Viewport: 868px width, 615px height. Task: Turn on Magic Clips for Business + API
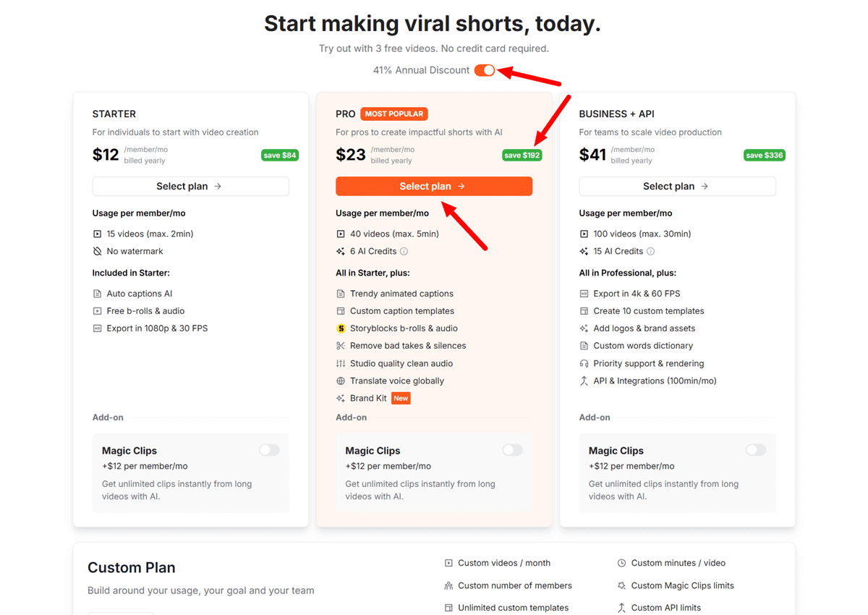point(756,450)
